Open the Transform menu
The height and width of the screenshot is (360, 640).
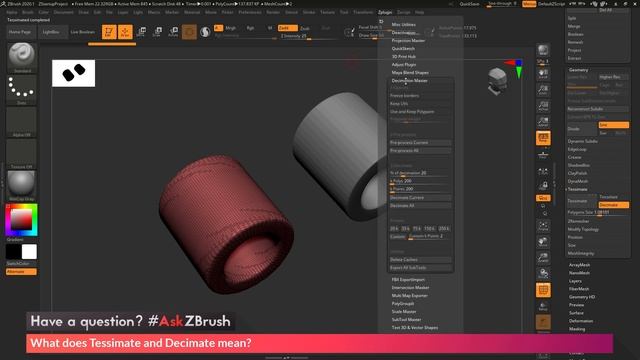pyautogui.click(x=363, y=12)
